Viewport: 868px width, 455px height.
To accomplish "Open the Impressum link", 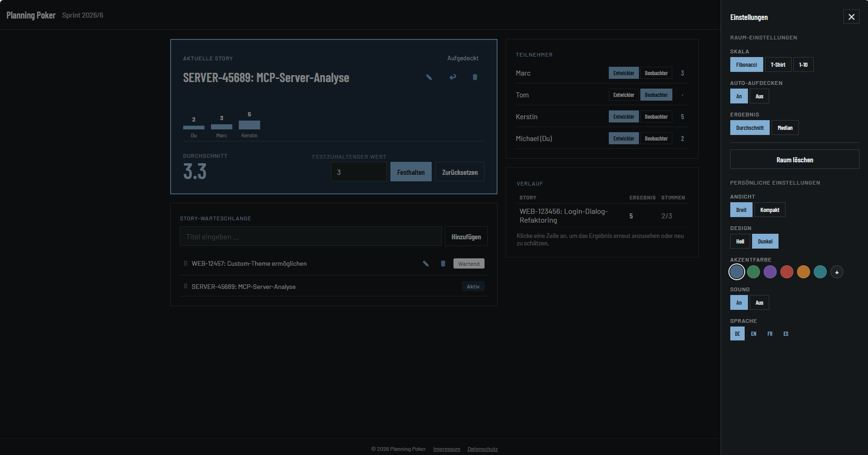I will [x=447, y=449].
